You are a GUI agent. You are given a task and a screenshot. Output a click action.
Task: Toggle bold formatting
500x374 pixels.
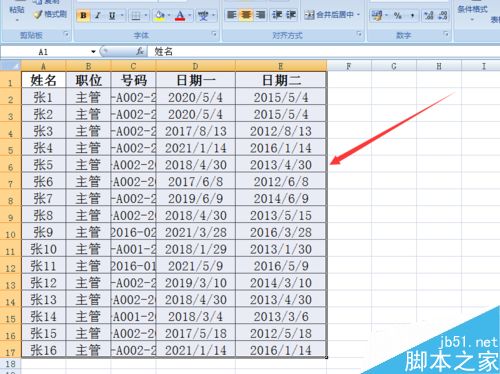pyautogui.click(x=83, y=15)
